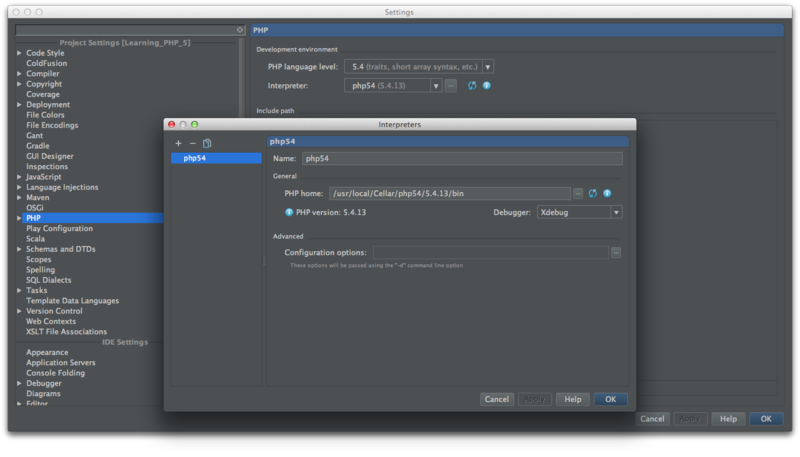Viewport: 800px width, 457px height.
Task: Show interpreter info icon in Settings panel
Action: coord(487,86)
